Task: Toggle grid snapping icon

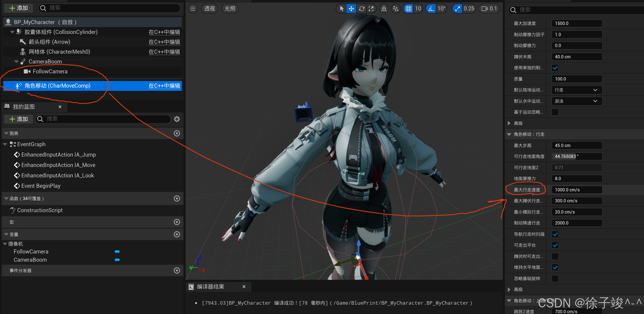Action: (408, 9)
